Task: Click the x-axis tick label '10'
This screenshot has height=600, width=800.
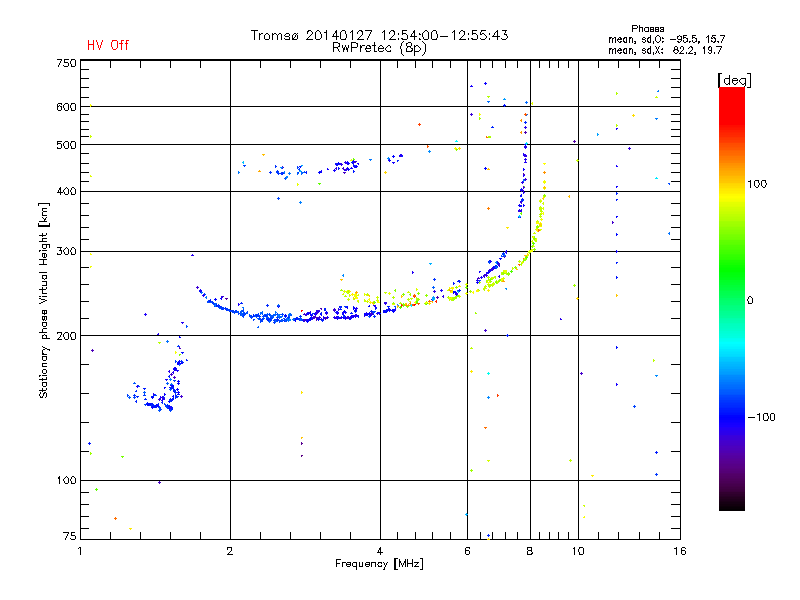Action: click(578, 551)
